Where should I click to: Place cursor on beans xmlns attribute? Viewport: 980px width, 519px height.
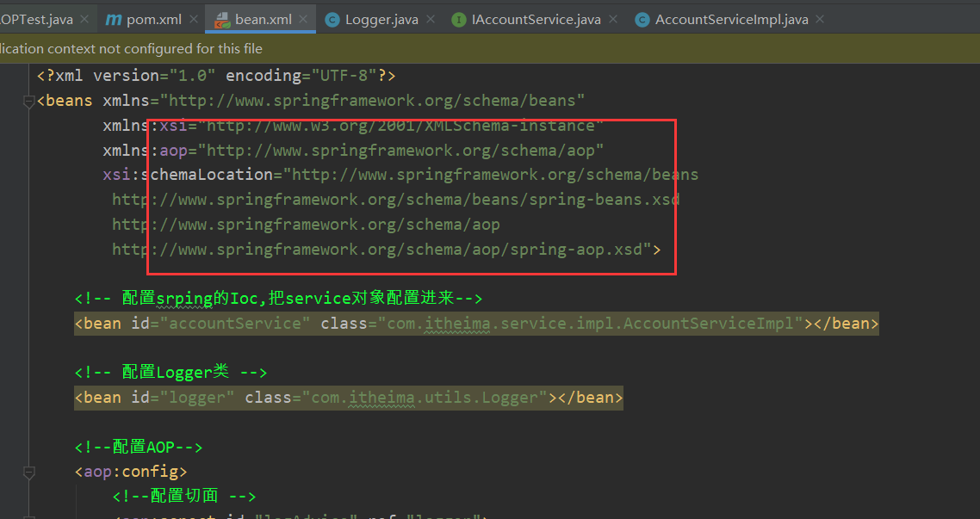[344, 101]
